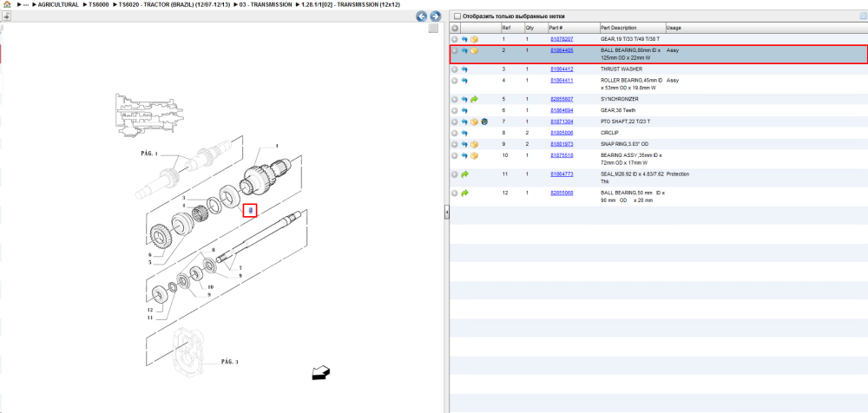Select callout 1 on the diagram
Image resolution: width=868 pixels, height=413 pixels.
pyautogui.click(x=276, y=146)
